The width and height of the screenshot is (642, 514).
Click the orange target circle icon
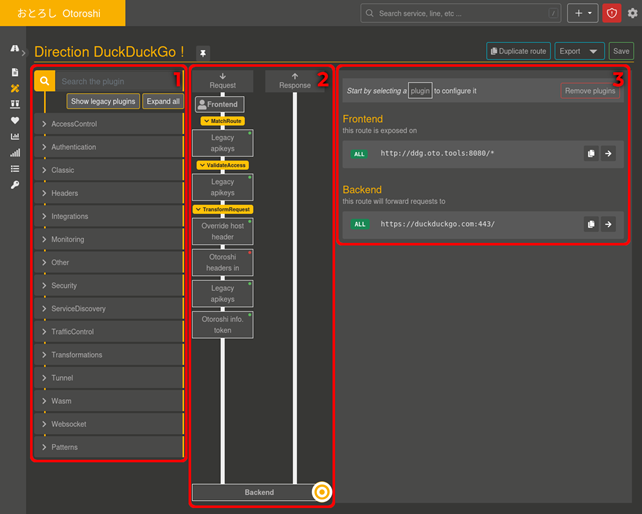tap(322, 492)
